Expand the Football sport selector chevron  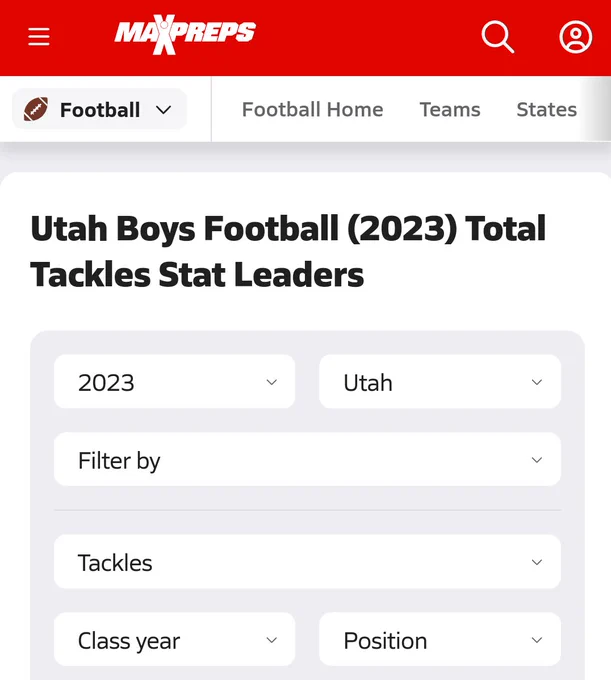click(163, 110)
